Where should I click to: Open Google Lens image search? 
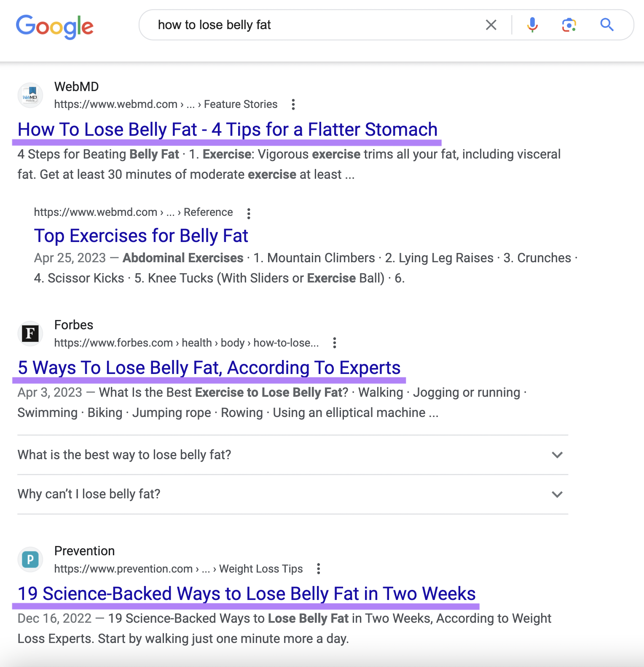coord(569,25)
